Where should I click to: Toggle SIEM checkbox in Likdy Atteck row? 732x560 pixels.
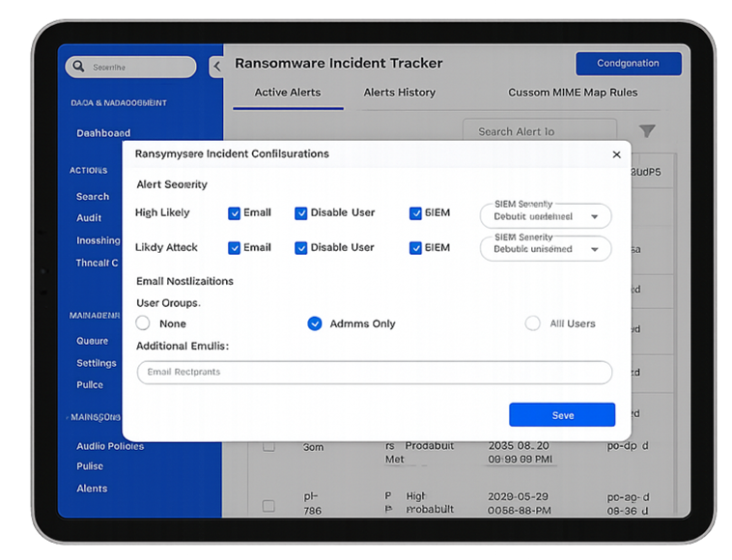tap(415, 248)
